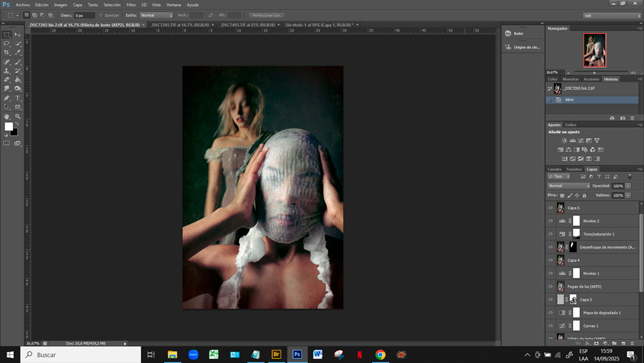Image resolution: width=644 pixels, height=363 pixels.
Task: Toggle visibility of Niveles 2 layer
Action: point(550,221)
